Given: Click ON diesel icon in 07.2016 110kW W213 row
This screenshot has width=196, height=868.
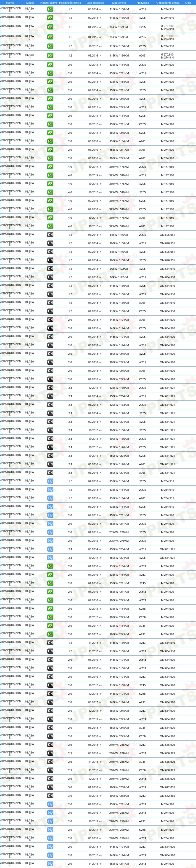Looking at the screenshot, I should point(50,668).
